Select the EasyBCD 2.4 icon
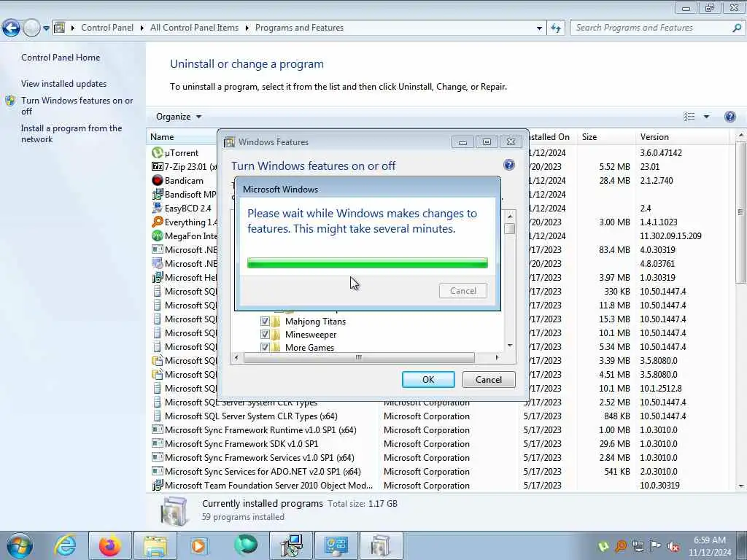The width and height of the screenshot is (747, 560). [158, 208]
